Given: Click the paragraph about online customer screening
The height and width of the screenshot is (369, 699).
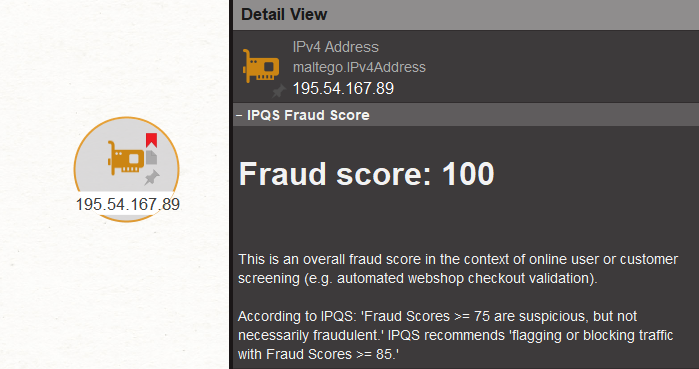Looking at the screenshot, I should (458, 269).
